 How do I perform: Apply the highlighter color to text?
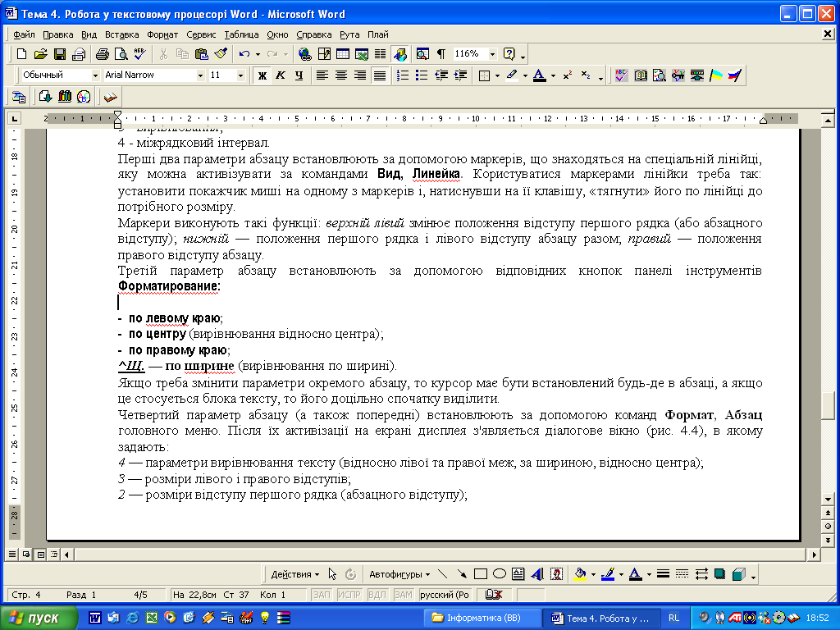512,75
